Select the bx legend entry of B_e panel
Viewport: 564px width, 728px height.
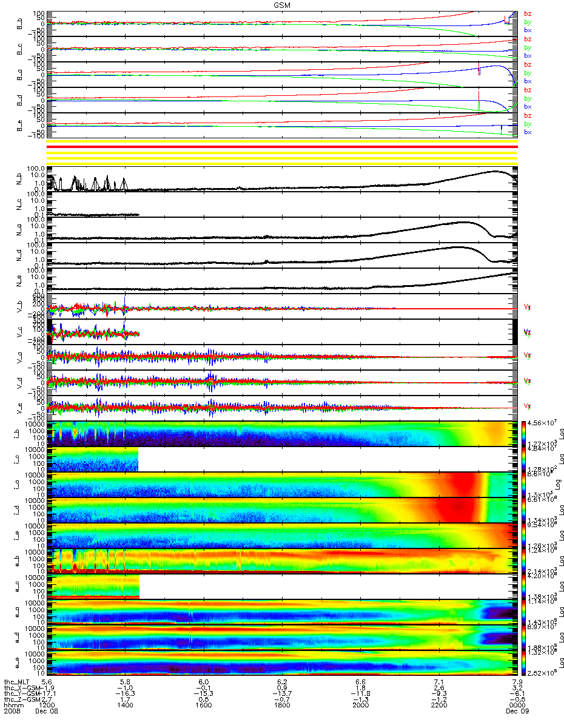point(528,132)
